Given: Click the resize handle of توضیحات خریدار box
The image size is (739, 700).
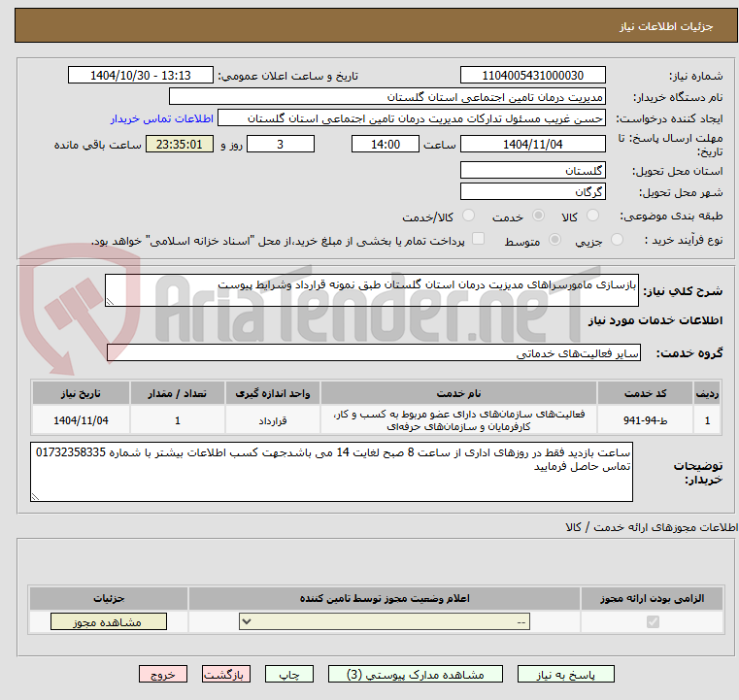Looking at the screenshot, I should click(35, 496).
